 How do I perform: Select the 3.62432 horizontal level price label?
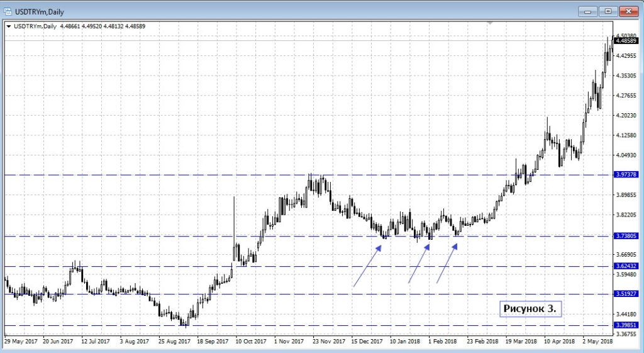pos(627,266)
